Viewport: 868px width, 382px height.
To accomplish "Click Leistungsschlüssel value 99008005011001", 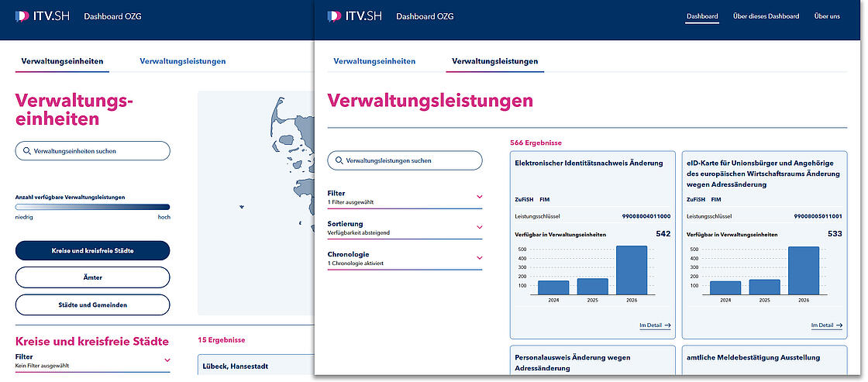I will tap(818, 216).
